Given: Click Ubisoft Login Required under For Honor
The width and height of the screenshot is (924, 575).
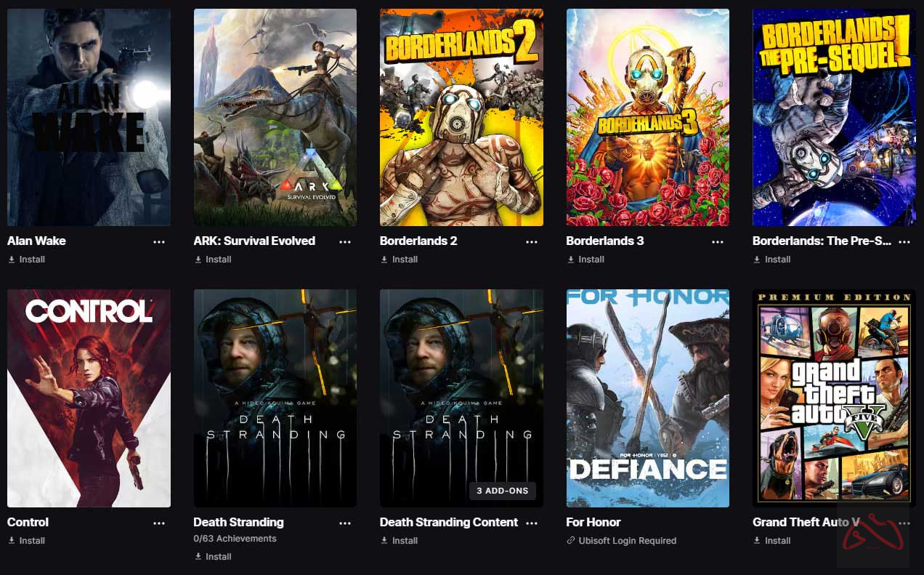Looking at the screenshot, I should [622, 541].
